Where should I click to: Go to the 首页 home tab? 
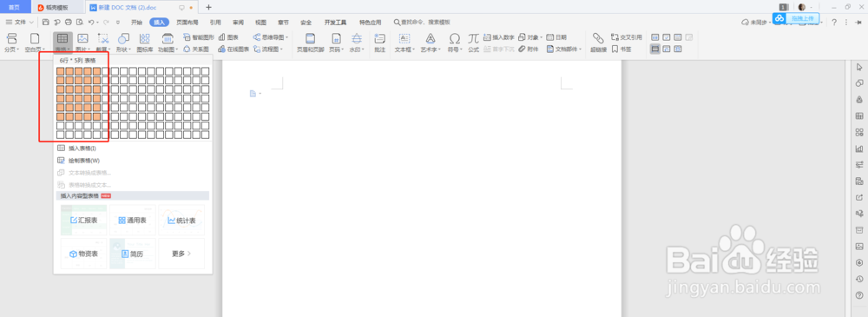pos(15,7)
